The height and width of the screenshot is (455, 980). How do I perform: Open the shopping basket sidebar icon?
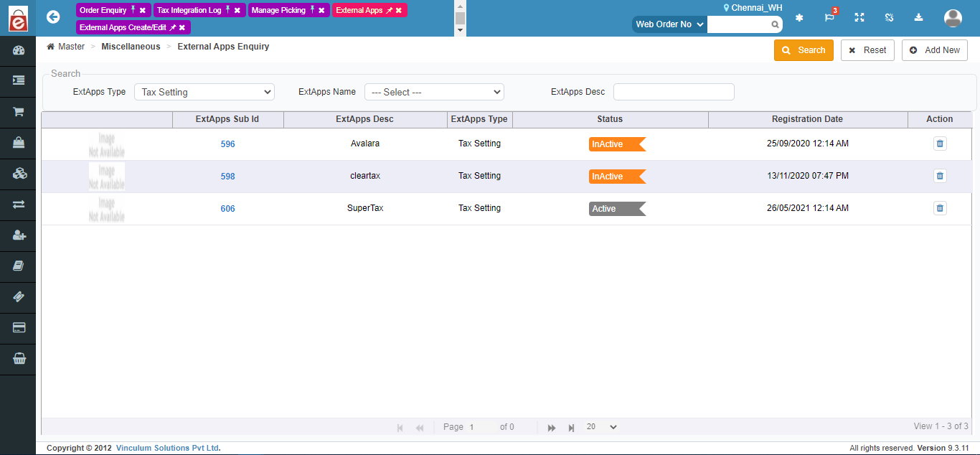pos(19,359)
